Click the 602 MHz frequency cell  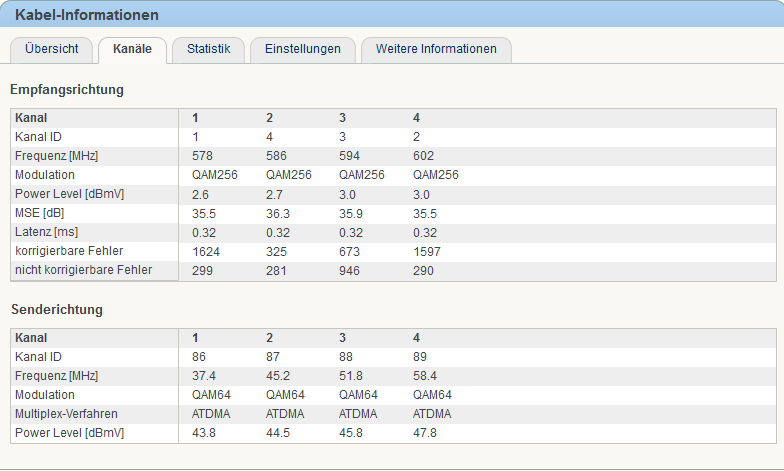pos(424,155)
